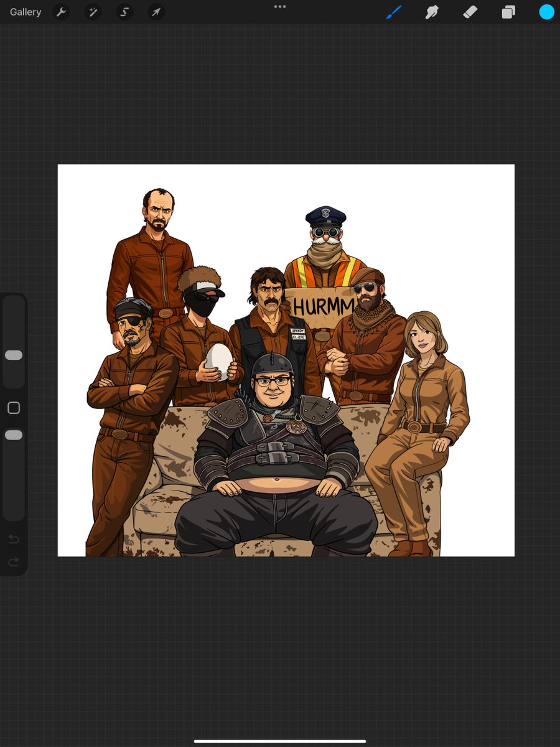Open the active color picker circle
Screen dimensions: 560x747
coord(546,12)
